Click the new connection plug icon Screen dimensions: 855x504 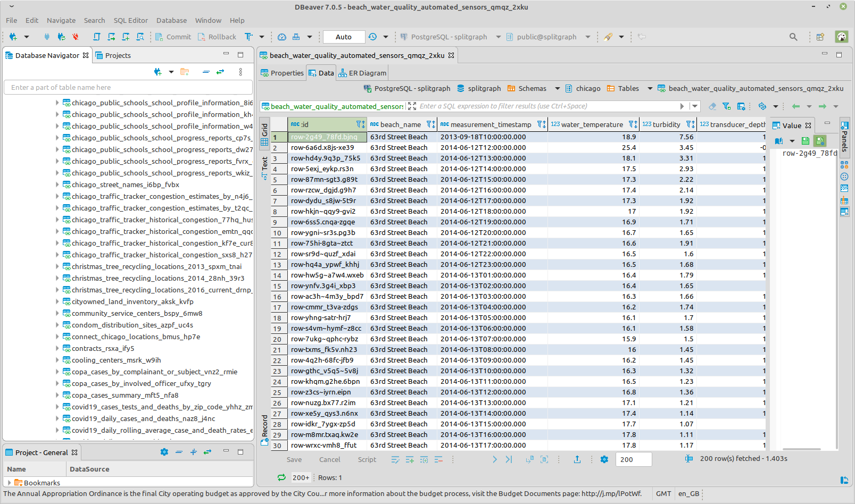click(x=13, y=37)
